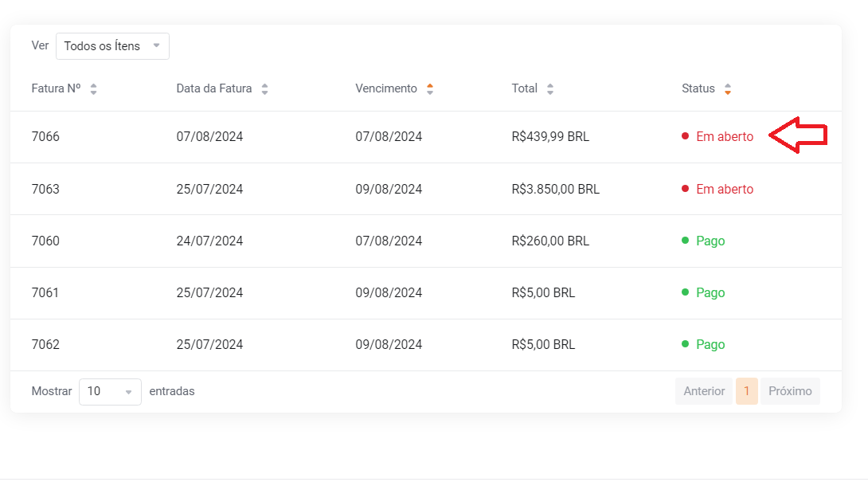Click green status dot for invoice 7060

(685, 241)
